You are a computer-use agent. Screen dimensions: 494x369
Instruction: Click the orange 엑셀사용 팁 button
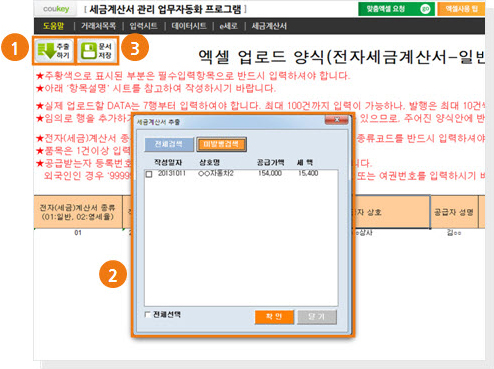click(461, 9)
